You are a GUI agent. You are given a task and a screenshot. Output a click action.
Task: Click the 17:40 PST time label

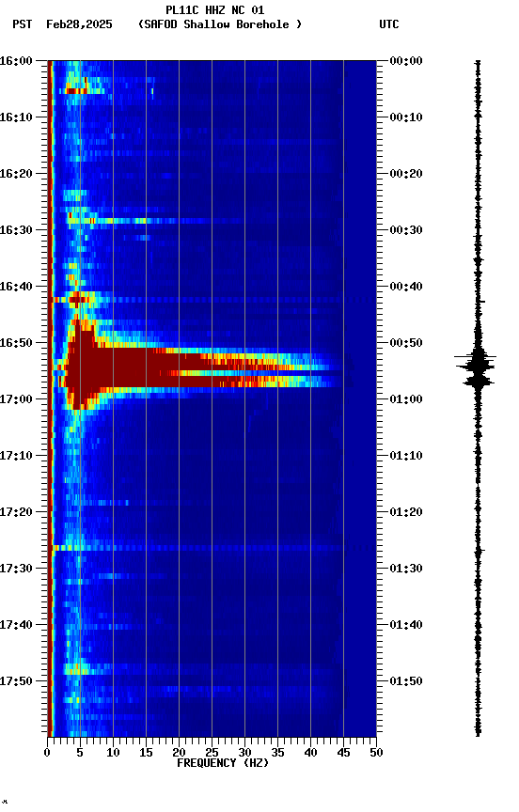click(16, 625)
